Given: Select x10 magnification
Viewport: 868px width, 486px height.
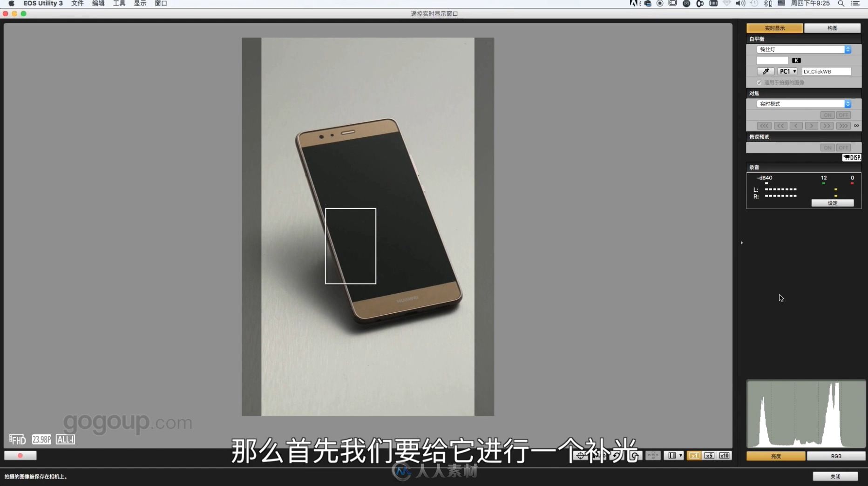Looking at the screenshot, I should pyautogui.click(x=725, y=455).
